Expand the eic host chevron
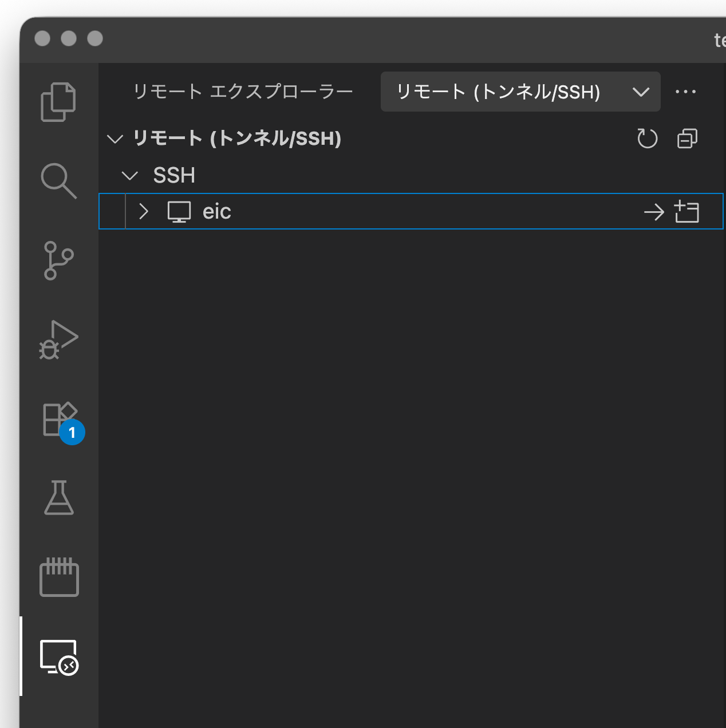 [144, 212]
